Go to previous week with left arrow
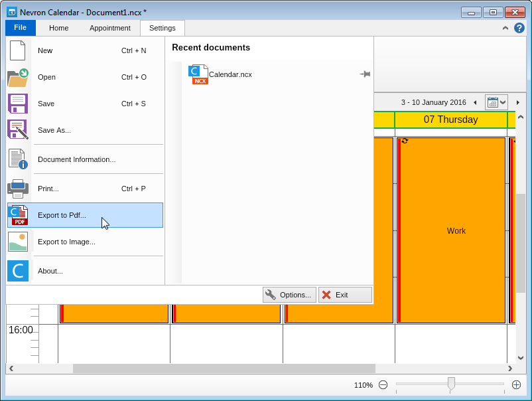 pyautogui.click(x=475, y=102)
